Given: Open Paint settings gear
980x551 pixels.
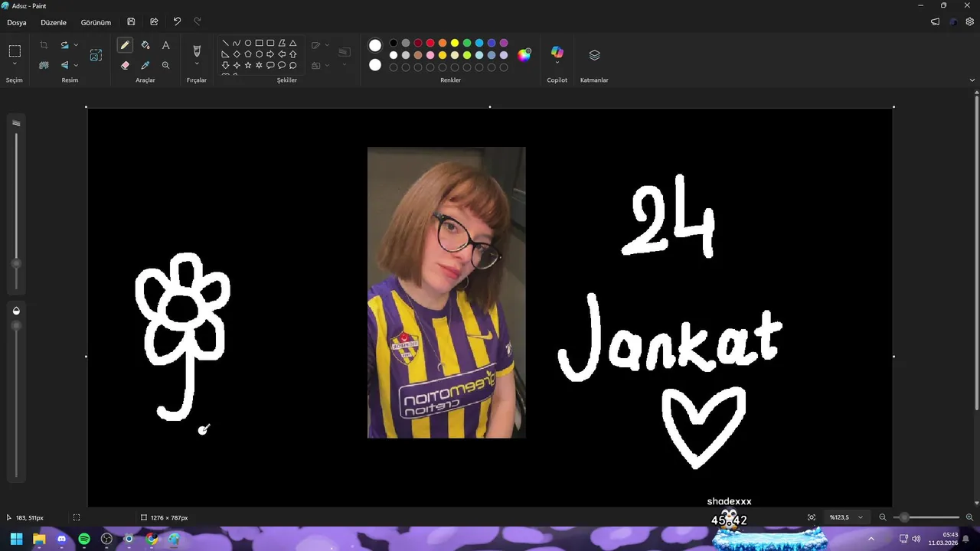Looking at the screenshot, I should (970, 22).
